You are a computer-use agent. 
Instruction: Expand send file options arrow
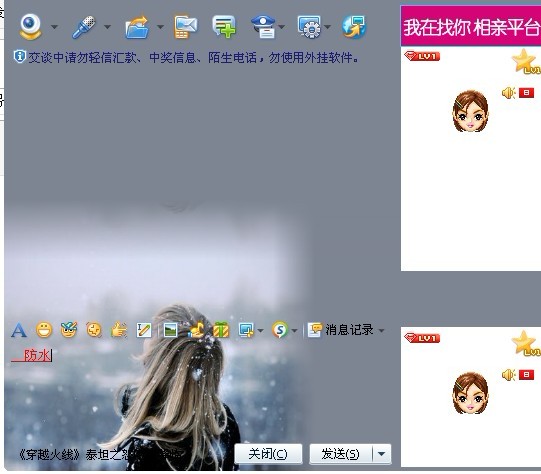(160, 27)
